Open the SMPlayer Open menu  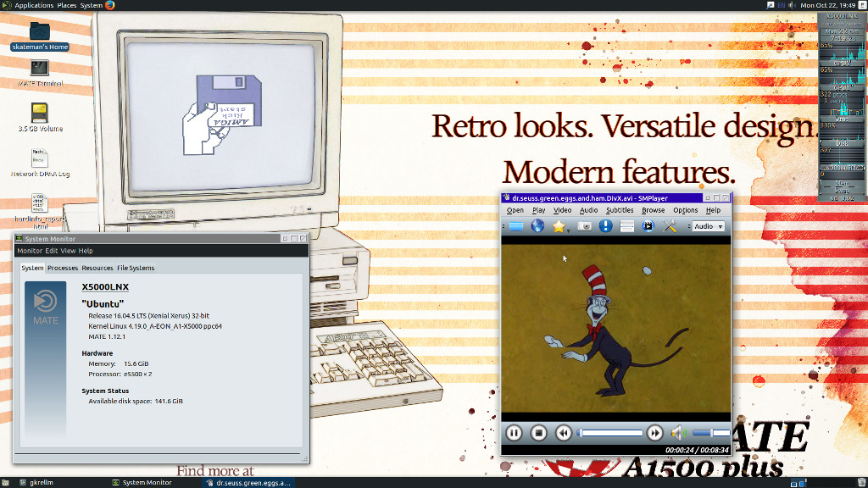coord(515,210)
